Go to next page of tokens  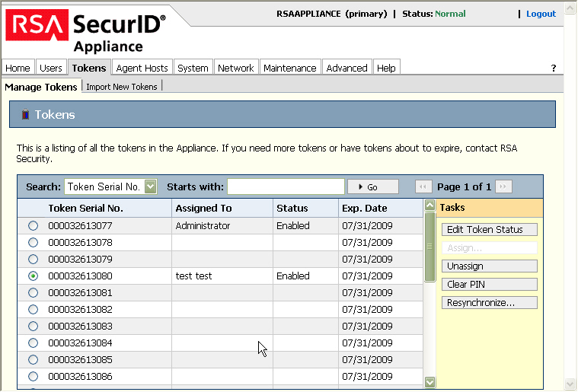pos(503,186)
